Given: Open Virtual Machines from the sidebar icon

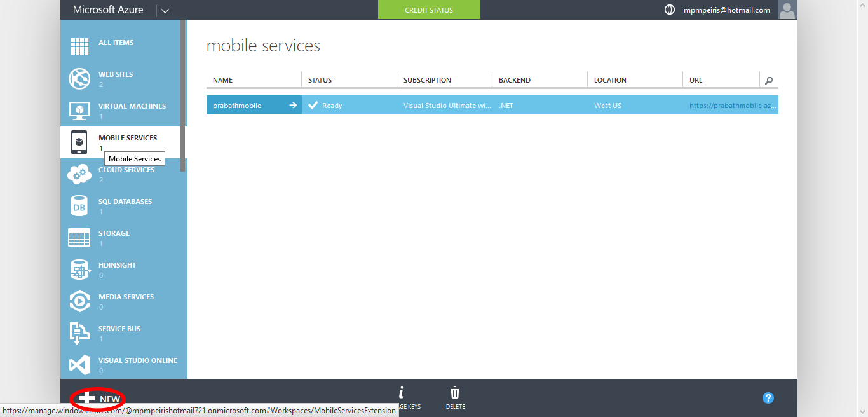Looking at the screenshot, I should click(79, 111).
